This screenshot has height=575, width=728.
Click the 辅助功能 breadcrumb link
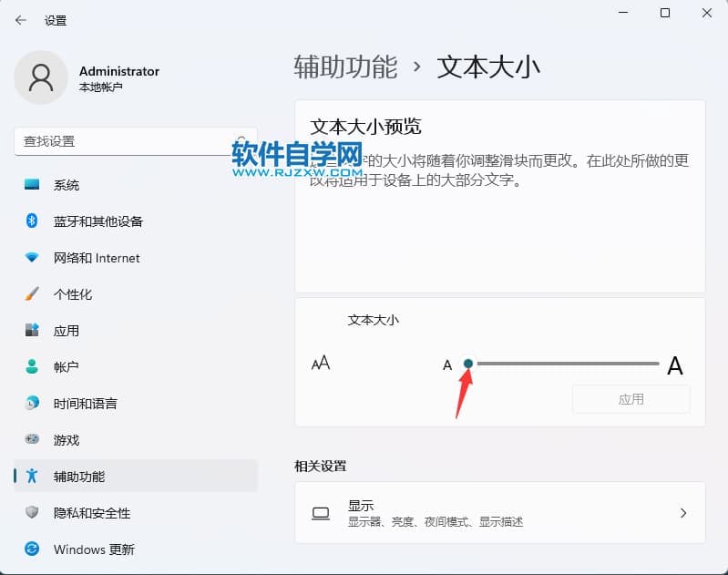tap(345, 67)
